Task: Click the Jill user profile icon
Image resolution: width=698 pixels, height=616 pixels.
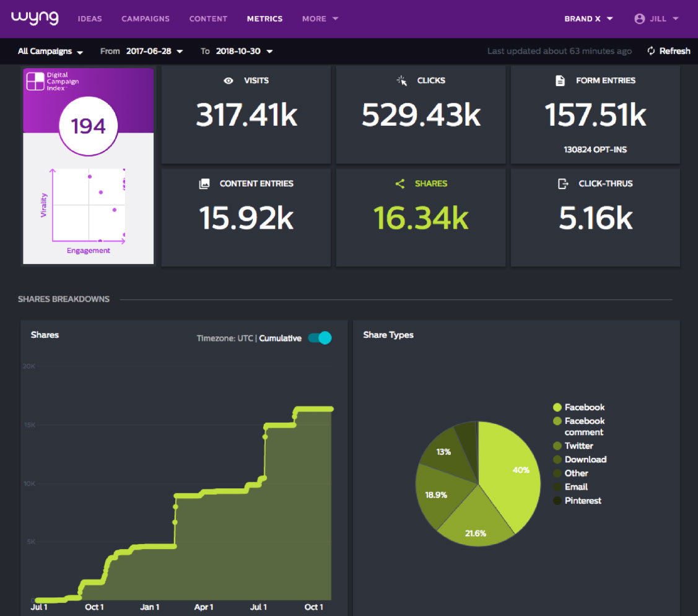Action: [x=640, y=19]
